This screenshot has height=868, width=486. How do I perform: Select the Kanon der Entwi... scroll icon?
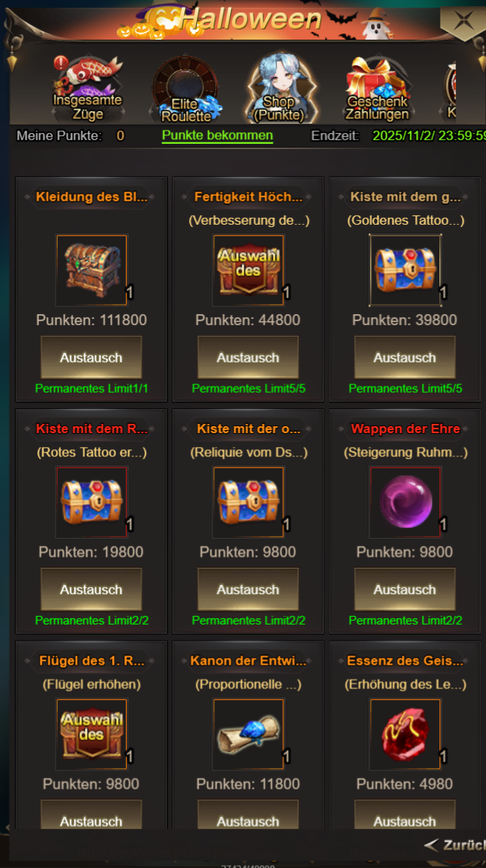tap(248, 734)
